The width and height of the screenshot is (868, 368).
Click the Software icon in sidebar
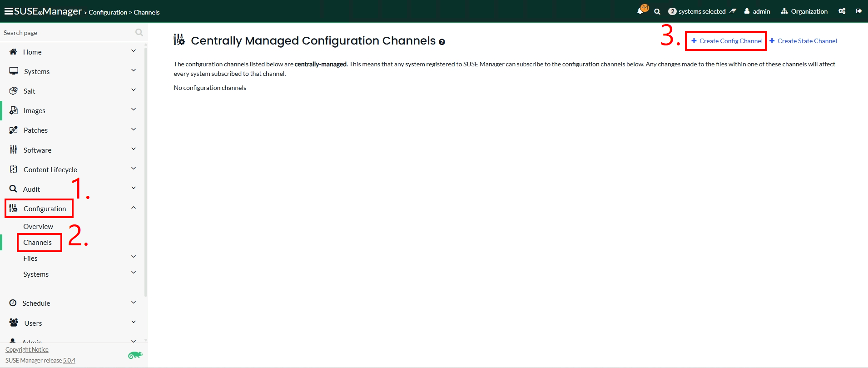14,149
